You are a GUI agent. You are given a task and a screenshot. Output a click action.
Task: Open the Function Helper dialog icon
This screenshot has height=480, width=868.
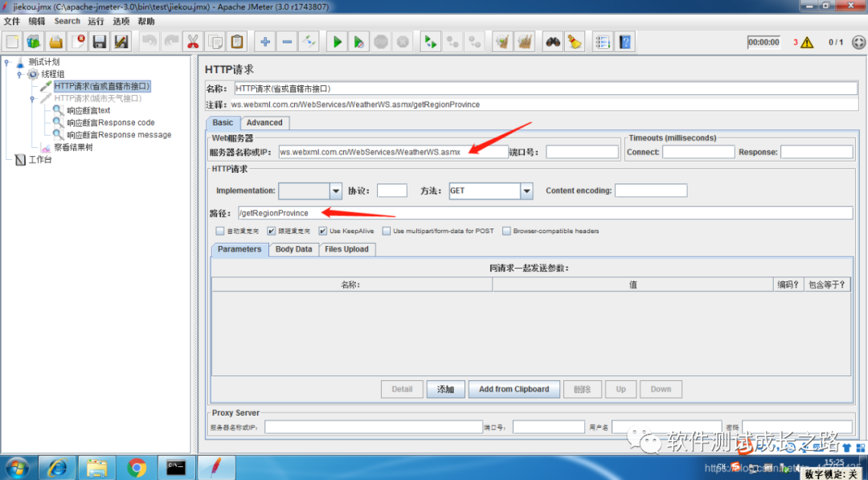603,42
